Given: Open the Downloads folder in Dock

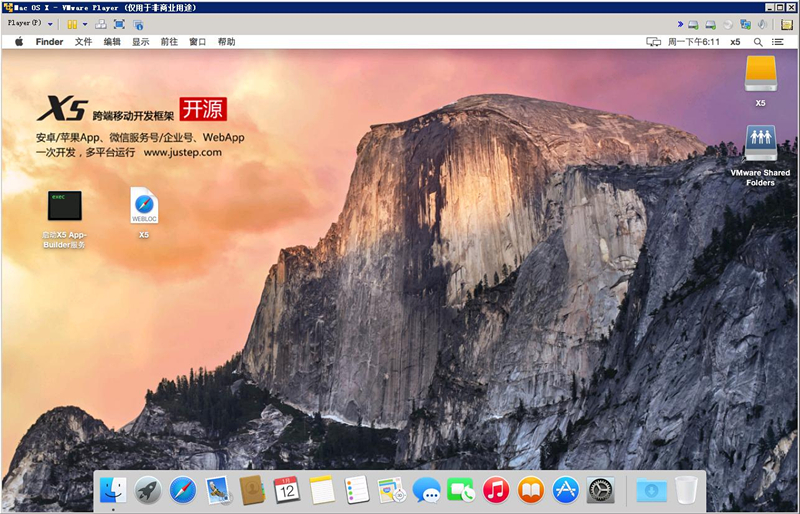Looking at the screenshot, I should click(x=652, y=490).
